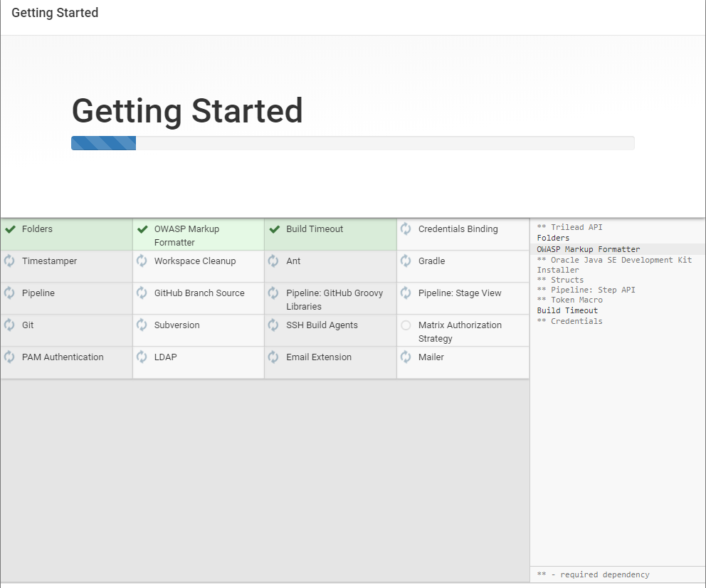
Task: Click the large Getting Started heading
Action: tap(187, 111)
